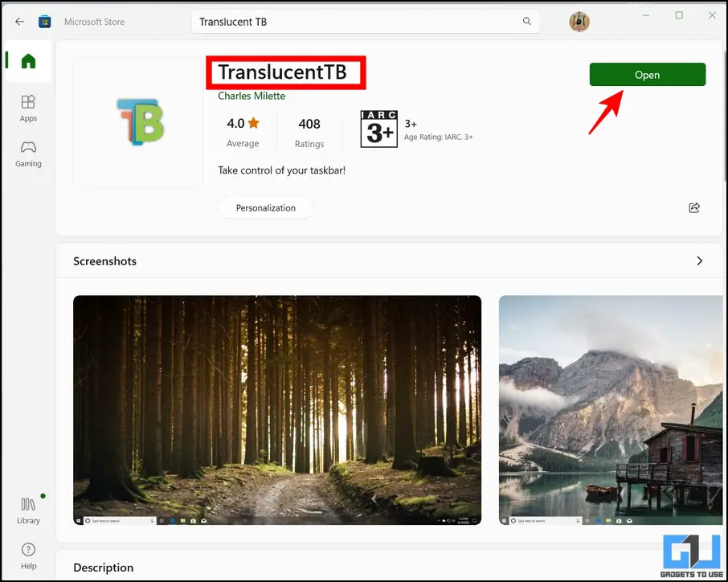Click the TranslucentTB app title
Image resolution: width=728 pixels, height=582 pixels.
[x=283, y=72]
